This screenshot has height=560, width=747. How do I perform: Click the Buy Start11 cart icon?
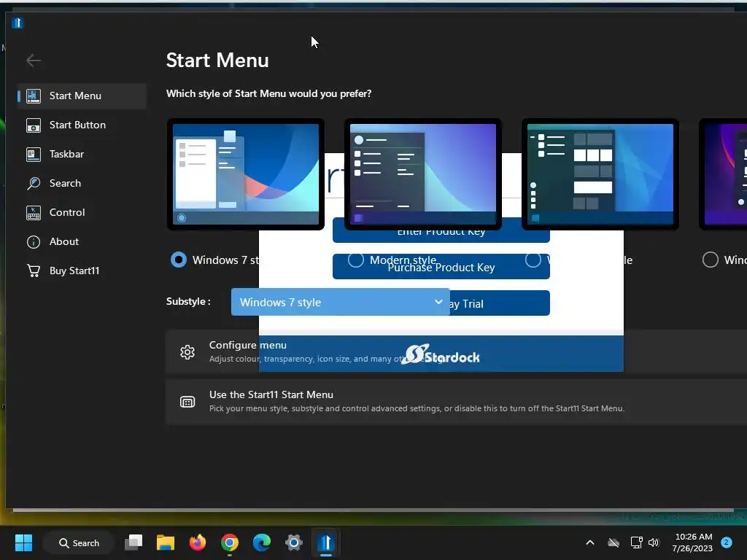tap(34, 271)
